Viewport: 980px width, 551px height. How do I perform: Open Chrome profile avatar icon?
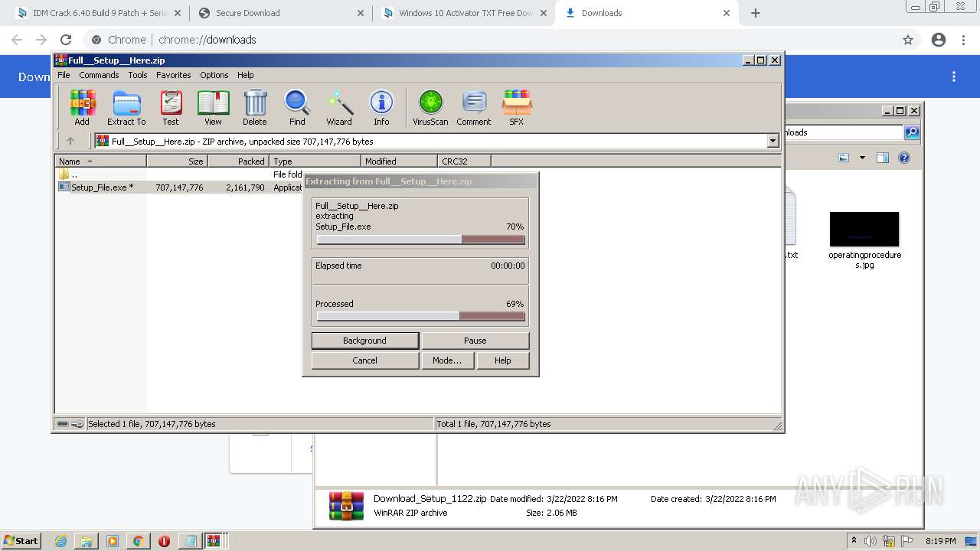click(x=939, y=40)
